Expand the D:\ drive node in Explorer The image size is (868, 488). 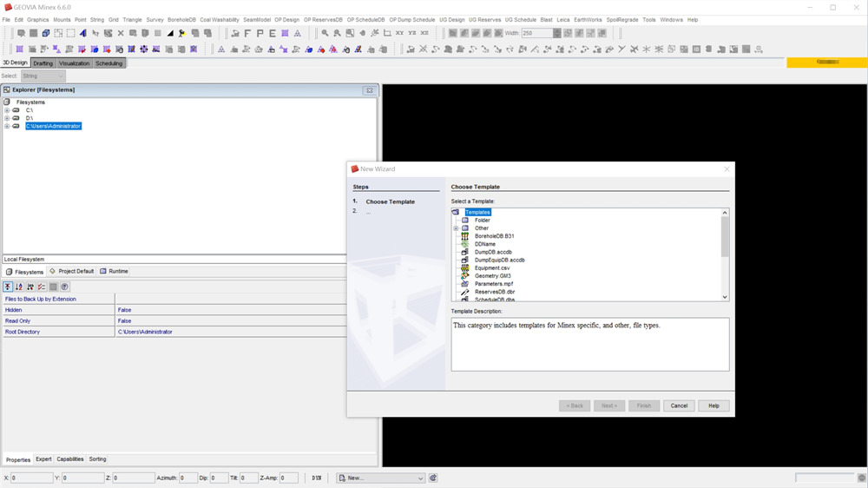coord(7,118)
